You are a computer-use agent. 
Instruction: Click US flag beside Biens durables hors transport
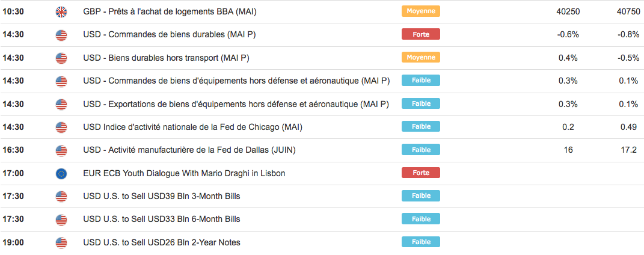(x=61, y=58)
